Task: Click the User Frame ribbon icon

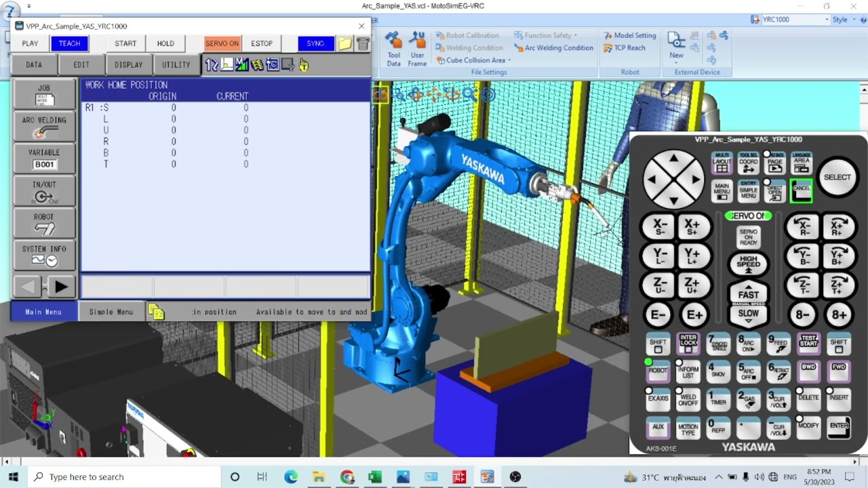Action: (417, 49)
